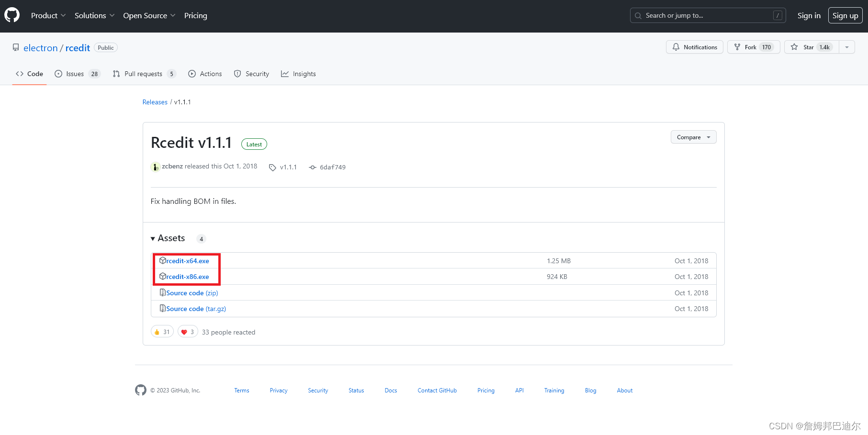Open Terms in the footer
The height and width of the screenshot is (435, 868).
click(242, 390)
